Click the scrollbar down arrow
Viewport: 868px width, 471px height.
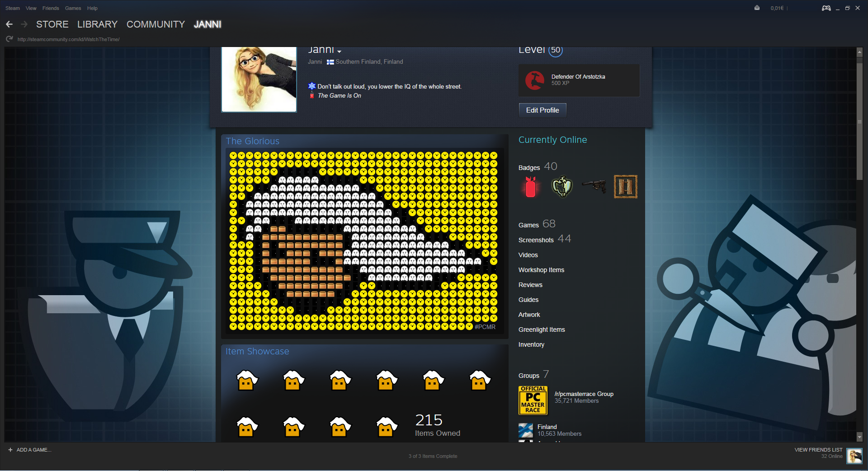coord(860,437)
